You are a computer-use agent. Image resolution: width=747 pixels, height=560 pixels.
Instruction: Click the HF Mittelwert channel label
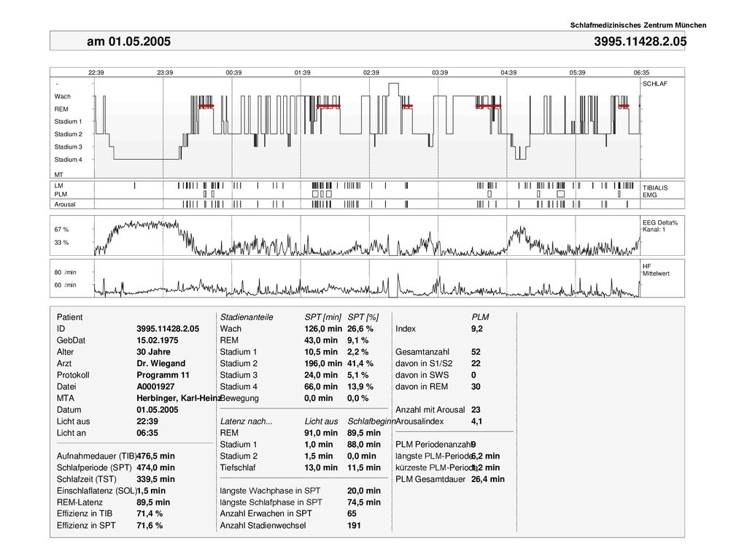(x=656, y=270)
